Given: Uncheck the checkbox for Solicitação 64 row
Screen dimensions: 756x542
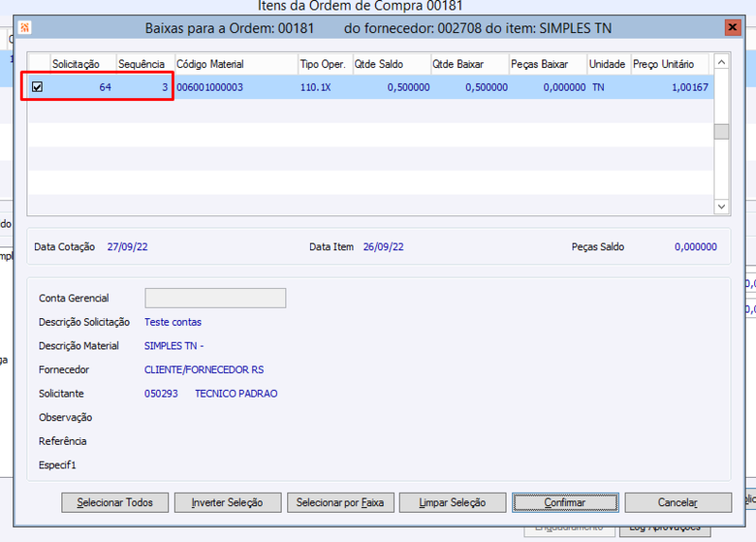Looking at the screenshot, I should coord(37,87).
